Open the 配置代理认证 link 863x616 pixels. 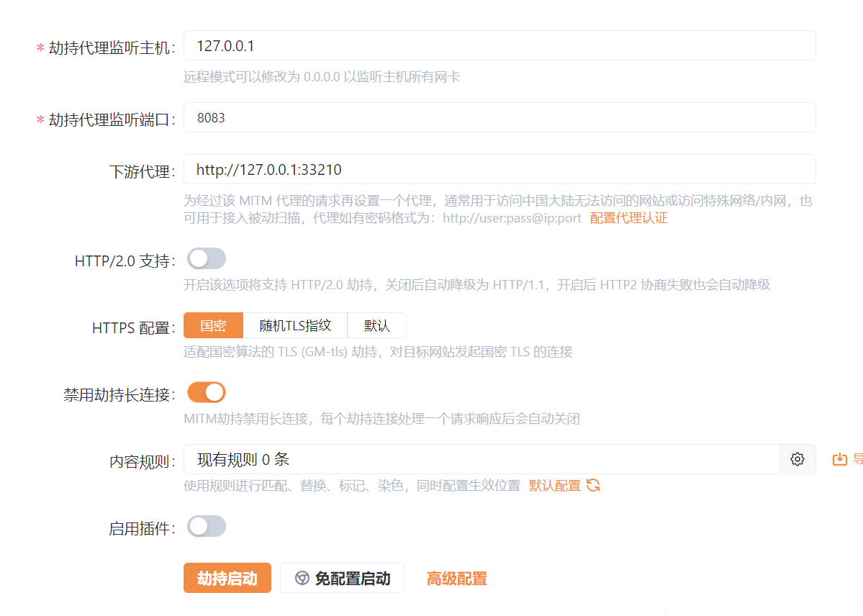[628, 218]
